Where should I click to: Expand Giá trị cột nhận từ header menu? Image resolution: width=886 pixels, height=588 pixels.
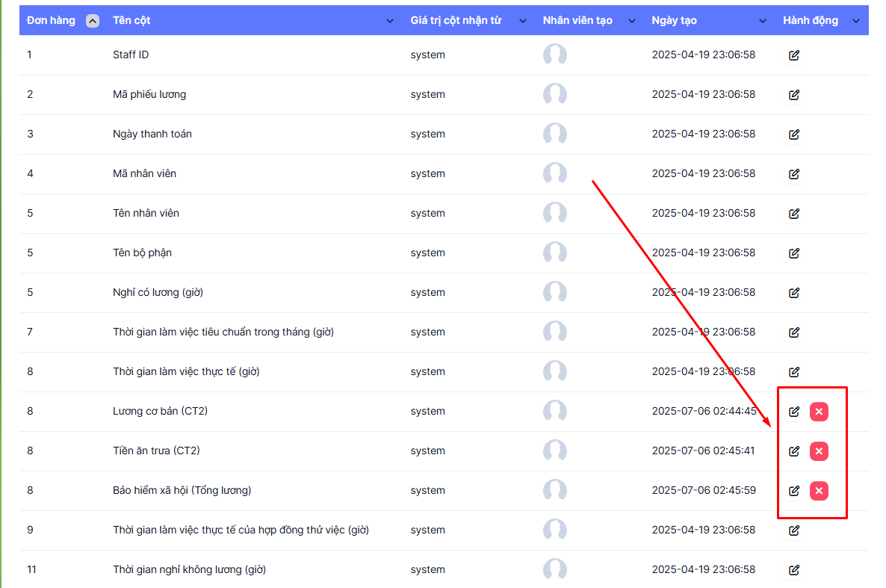[522, 21]
